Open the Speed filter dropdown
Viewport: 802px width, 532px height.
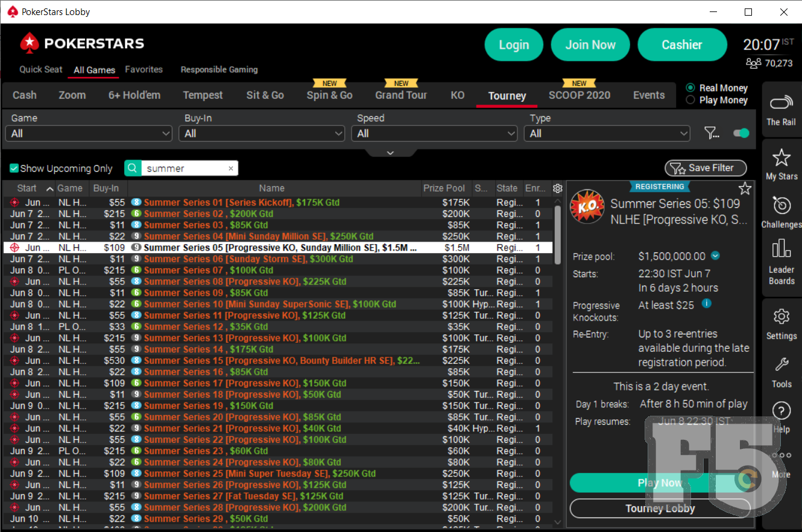tap(435, 133)
